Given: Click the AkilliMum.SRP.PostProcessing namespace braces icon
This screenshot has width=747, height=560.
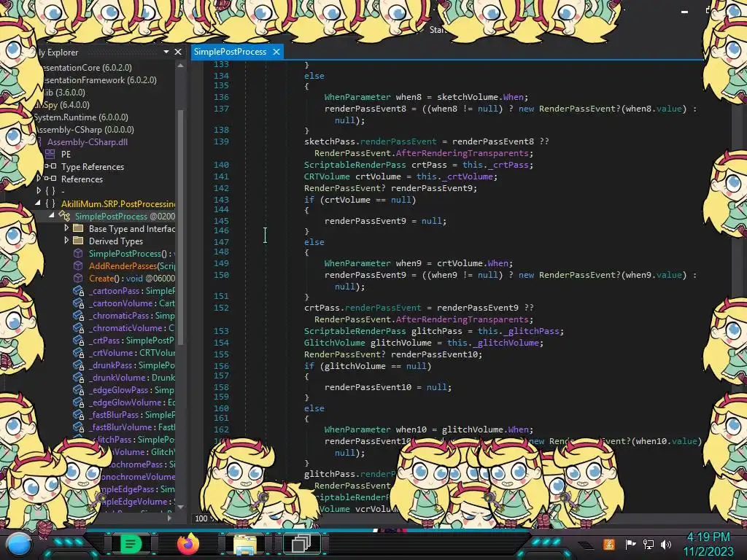Looking at the screenshot, I should pos(50,204).
